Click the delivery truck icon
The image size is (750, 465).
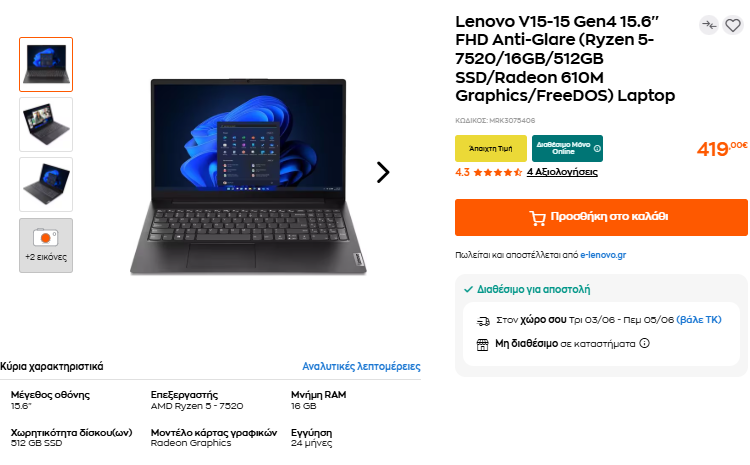point(483,321)
